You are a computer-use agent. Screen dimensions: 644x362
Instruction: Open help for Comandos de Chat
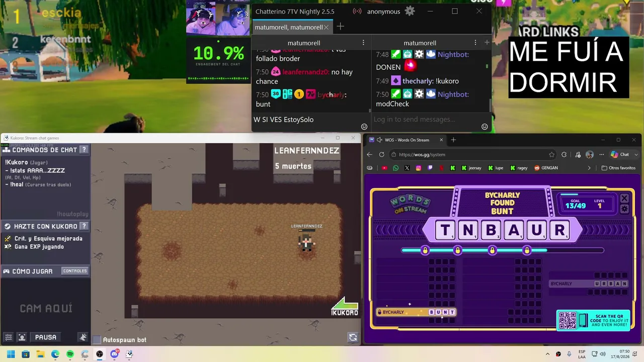(84, 149)
